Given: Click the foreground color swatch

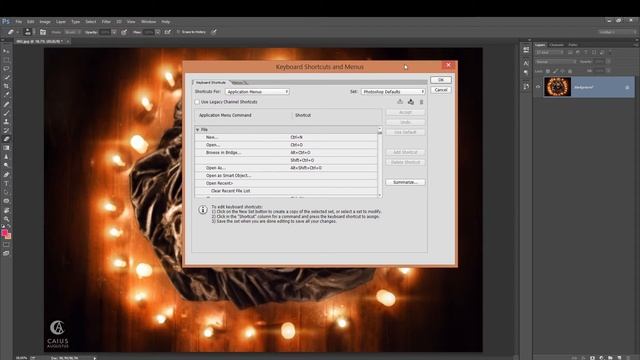Looking at the screenshot, I should pos(4,233).
